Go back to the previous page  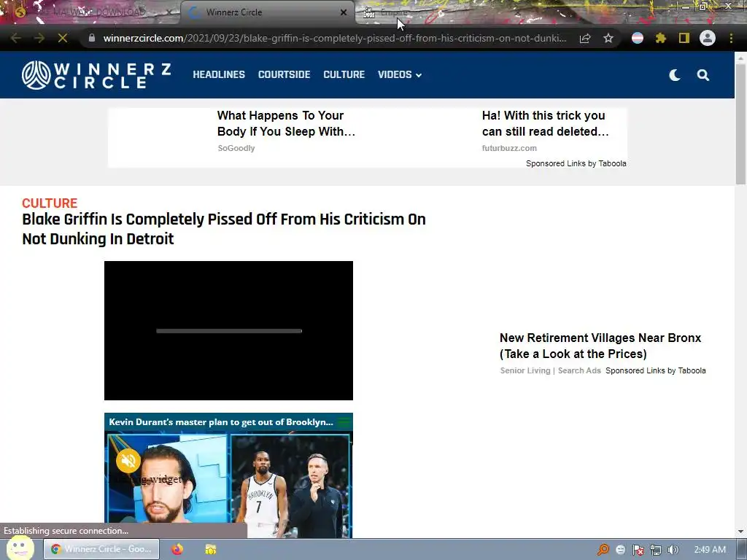pyautogui.click(x=16, y=38)
